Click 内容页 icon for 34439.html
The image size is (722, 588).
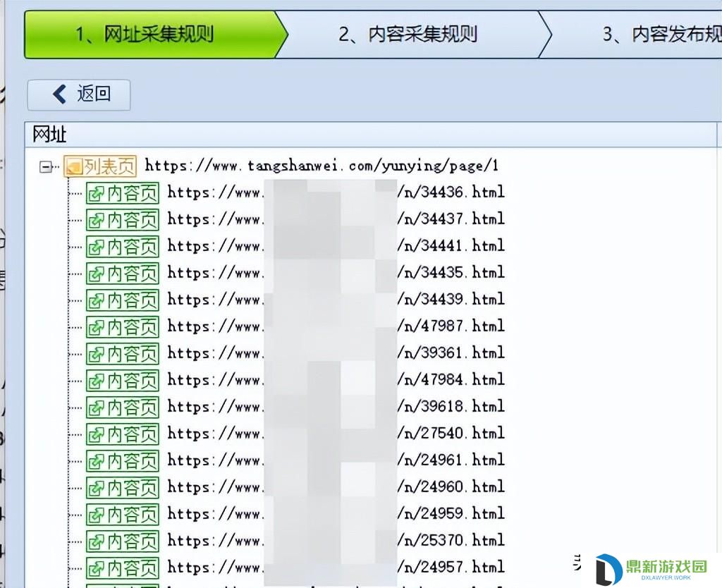click(x=123, y=300)
